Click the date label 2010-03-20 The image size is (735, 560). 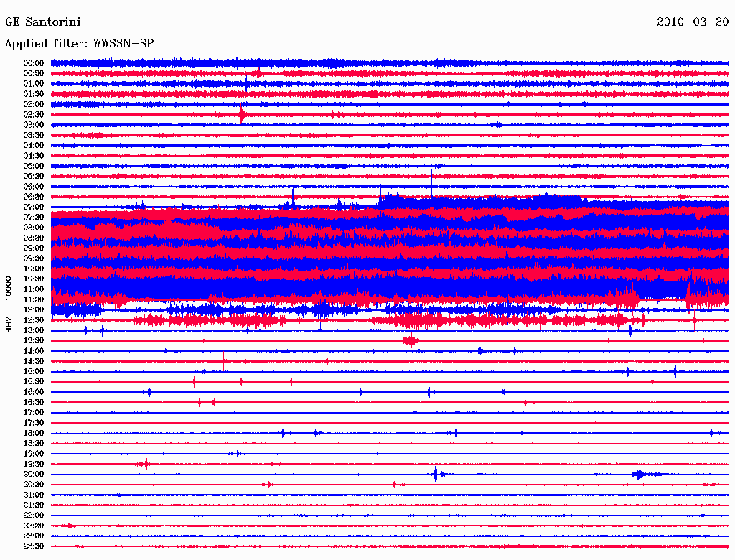coord(693,22)
